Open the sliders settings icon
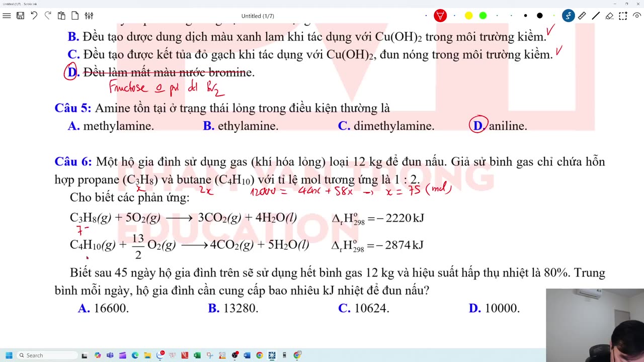 pos(89,16)
